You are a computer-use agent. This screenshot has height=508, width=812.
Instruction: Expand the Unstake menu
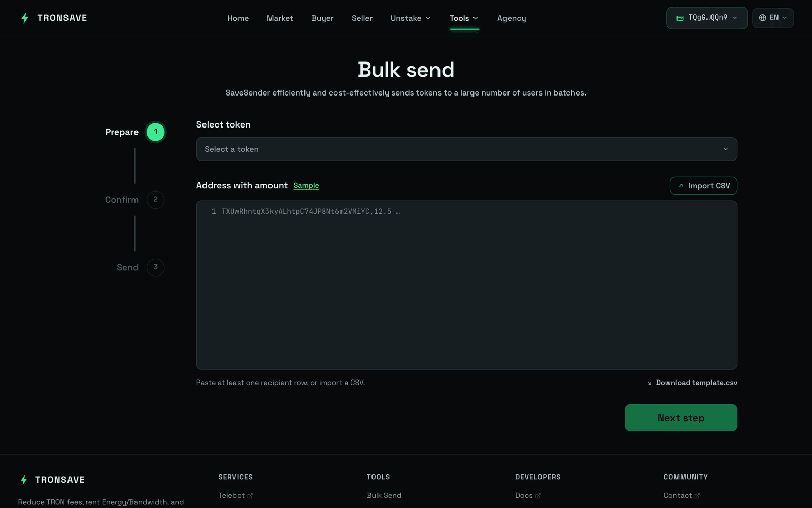coord(411,18)
